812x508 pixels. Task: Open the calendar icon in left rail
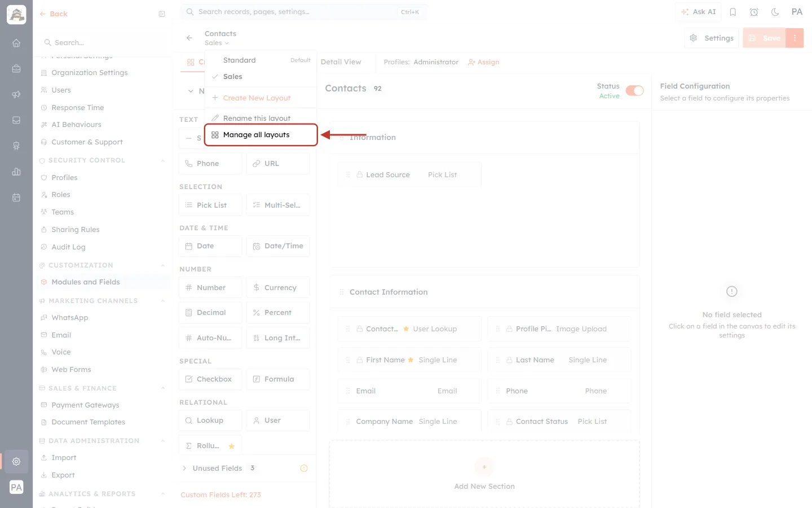(x=16, y=198)
